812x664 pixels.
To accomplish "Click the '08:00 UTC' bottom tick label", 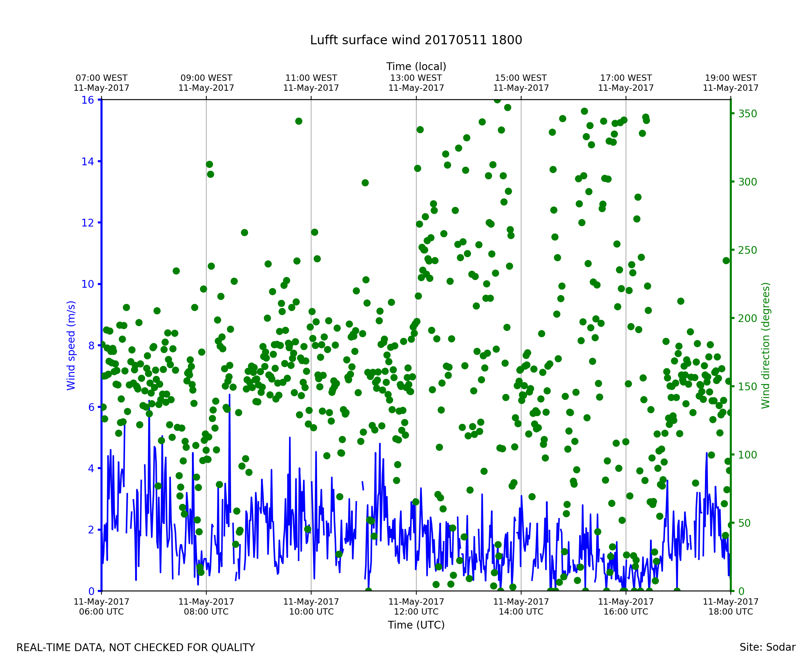I will tap(206, 612).
